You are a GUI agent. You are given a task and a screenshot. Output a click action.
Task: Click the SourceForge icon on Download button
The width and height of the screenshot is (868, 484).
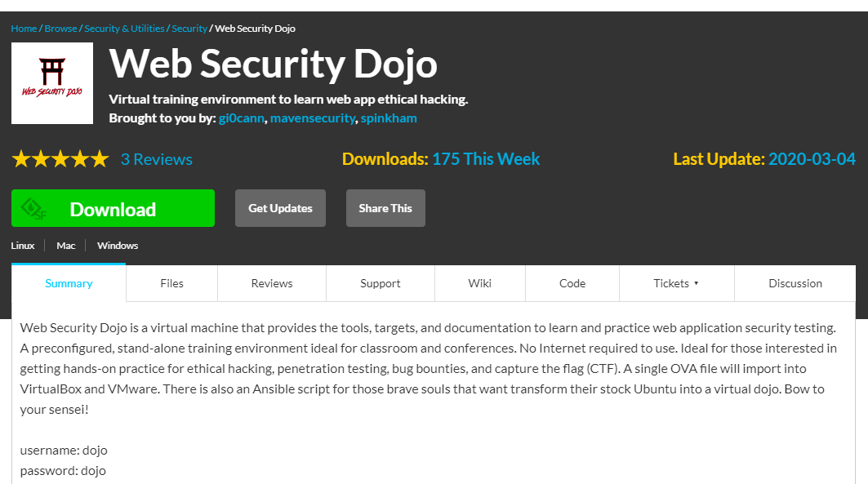point(33,209)
